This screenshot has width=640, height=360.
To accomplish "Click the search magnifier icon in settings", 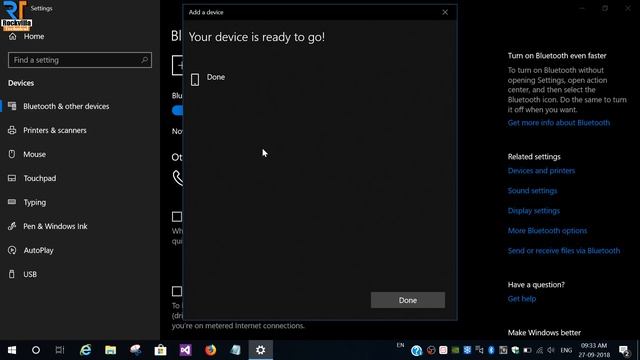I will pyautogui.click(x=144, y=60).
